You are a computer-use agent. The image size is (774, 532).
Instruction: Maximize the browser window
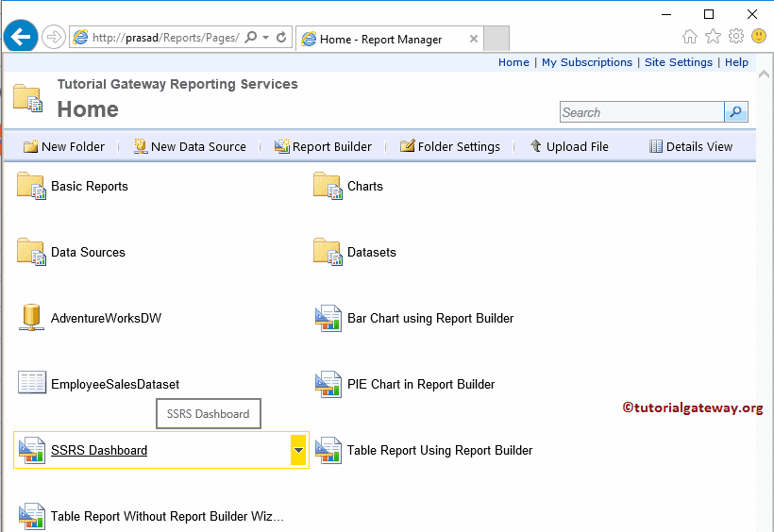click(x=708, y=14)
